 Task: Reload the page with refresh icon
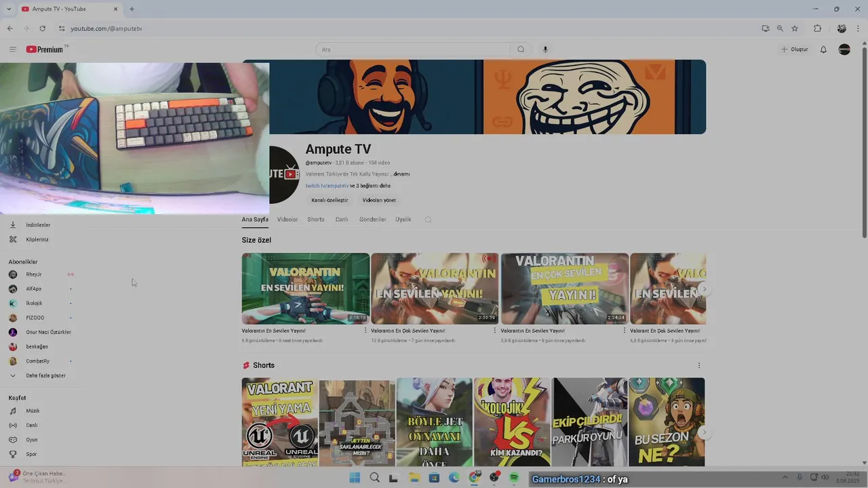tap(42, 28)
